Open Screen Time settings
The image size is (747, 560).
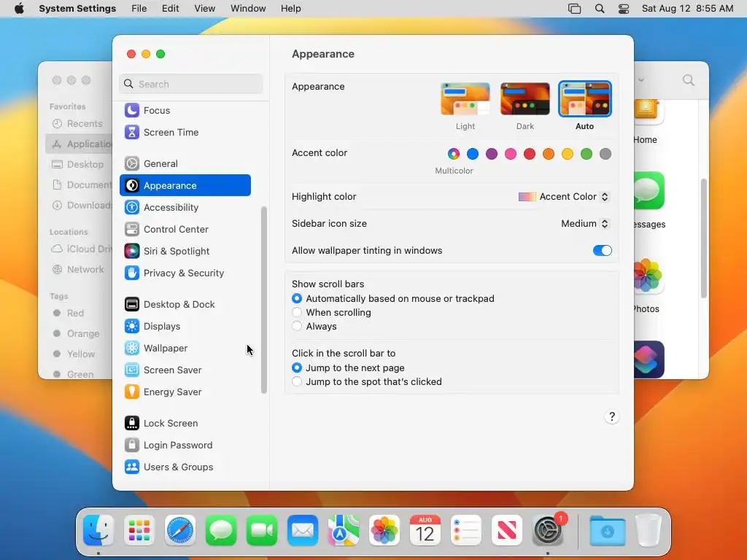click(x=185, y=133)
